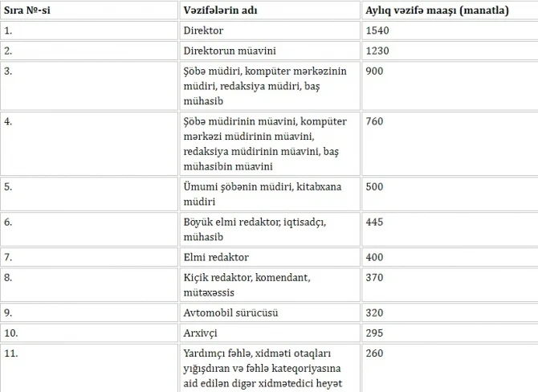Click the 'Aylıq vəzifə maaşı (manatla)' header
538x392 pixels.
[x=437, y=10]
